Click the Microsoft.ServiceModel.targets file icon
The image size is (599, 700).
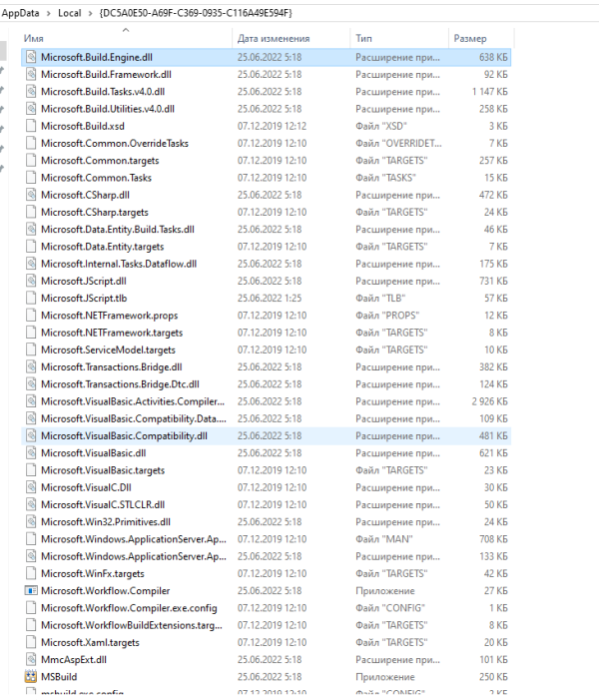[x=31, y=350]
